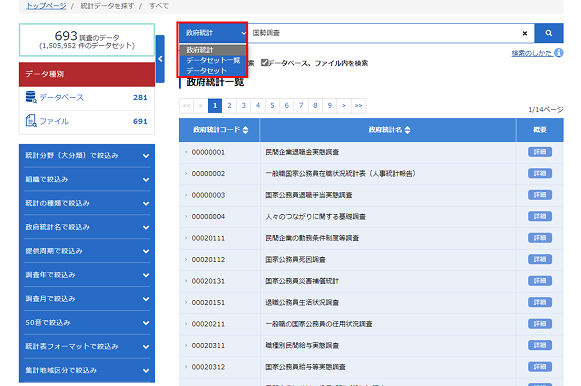Expand the 統計分野（大分類）で絞込み filter
The width and height of the screenshot is (581, 386).
(87, 156)
